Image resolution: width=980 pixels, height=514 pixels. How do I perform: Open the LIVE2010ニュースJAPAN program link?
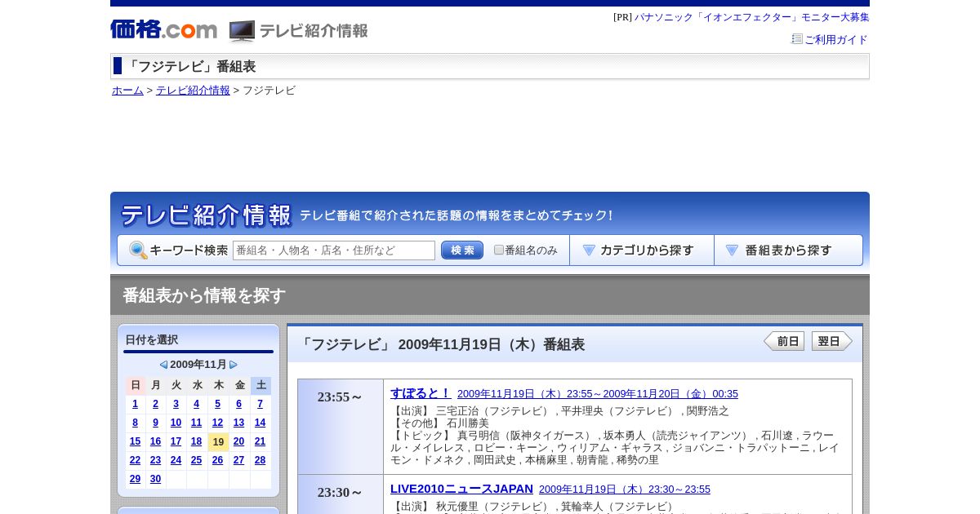[x=461, y=488]
